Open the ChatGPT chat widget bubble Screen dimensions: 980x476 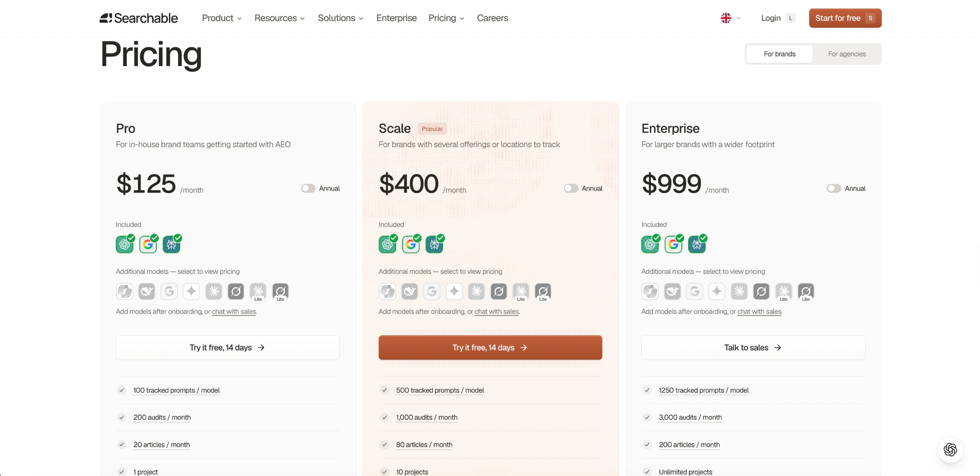tap(950, 450)
